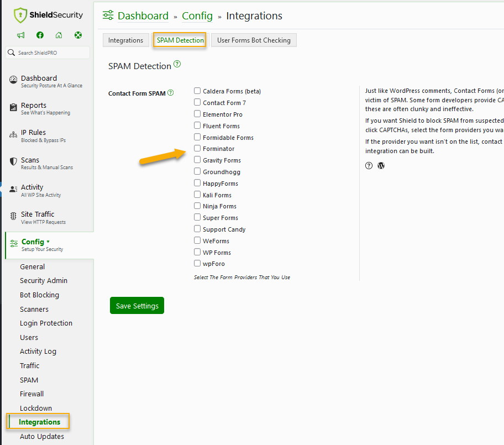Check the Super Forms checkbox

click(x=197, y=217)
